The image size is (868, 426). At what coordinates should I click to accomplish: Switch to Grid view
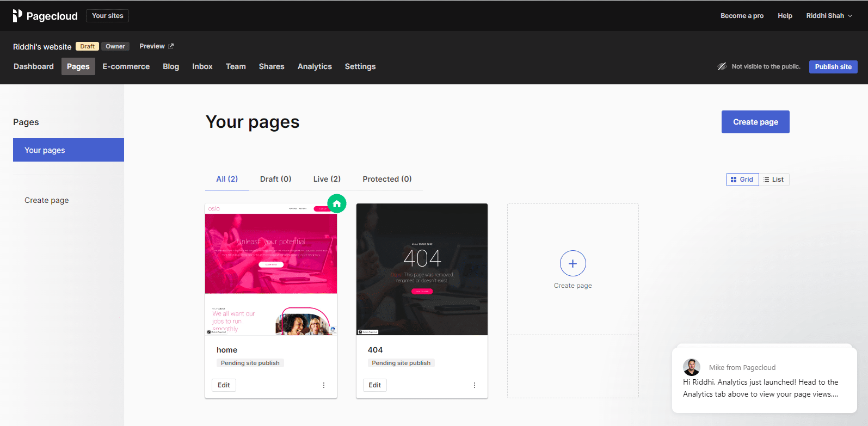pyautogui.click(x=742, y=180)
